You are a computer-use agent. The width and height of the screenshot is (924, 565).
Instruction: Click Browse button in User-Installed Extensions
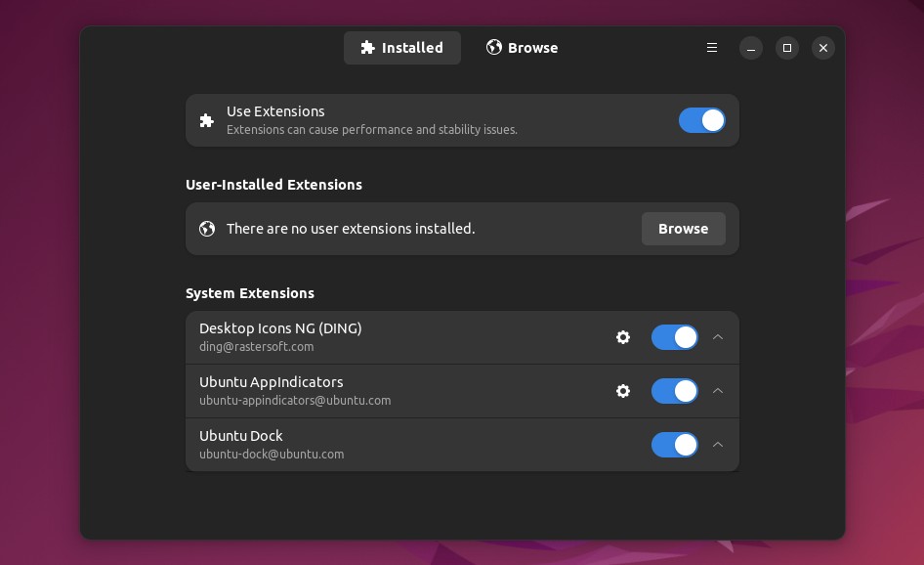point(684,229)
